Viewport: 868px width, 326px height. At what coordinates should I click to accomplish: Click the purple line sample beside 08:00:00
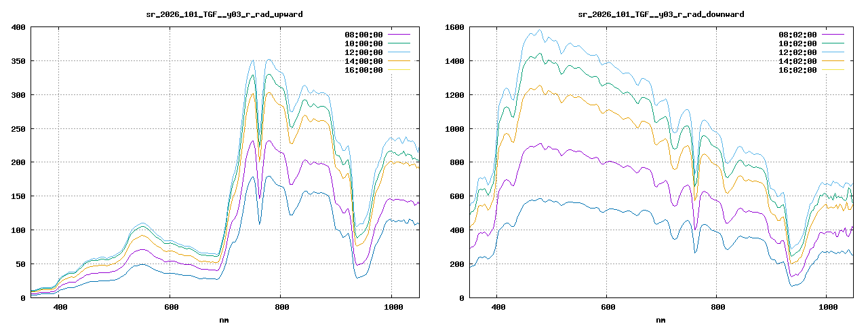pos(399,35)
